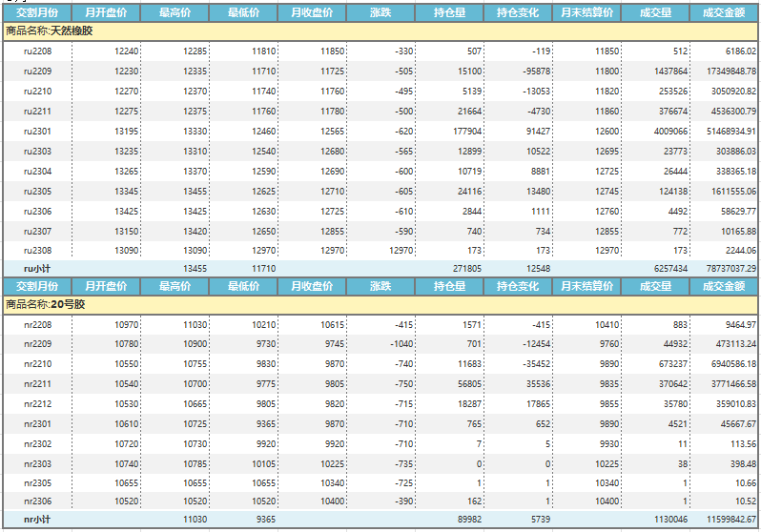Click 月末结算价 header in the 20号胶 table
Image resolution: width=761 pixels, height=532 pixels.
coord(586,287)
